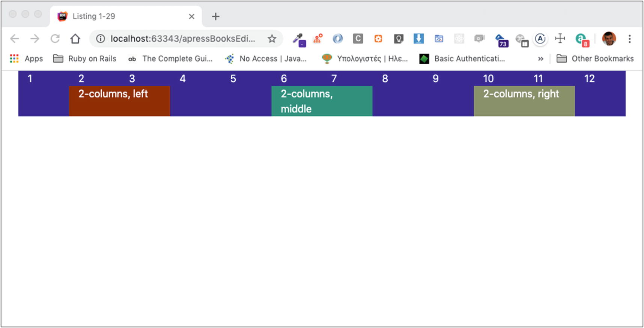Open a new tab with the plus button
The height and width of the screenshot is (328, 644).
click(215, 16)
